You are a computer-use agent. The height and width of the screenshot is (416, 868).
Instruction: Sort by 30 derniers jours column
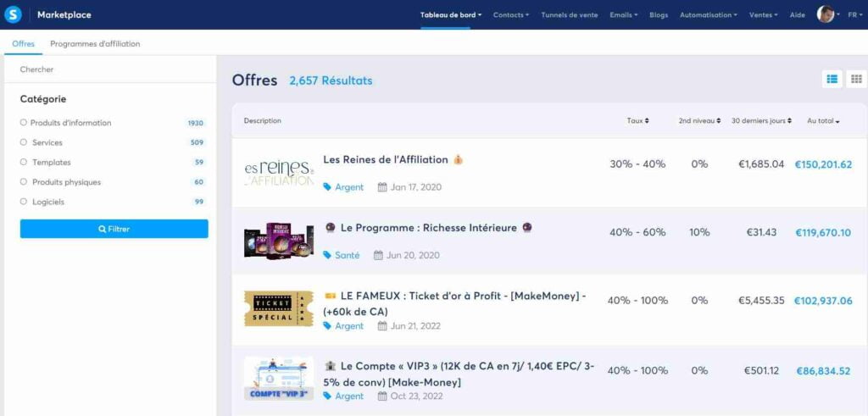point(761,120)
